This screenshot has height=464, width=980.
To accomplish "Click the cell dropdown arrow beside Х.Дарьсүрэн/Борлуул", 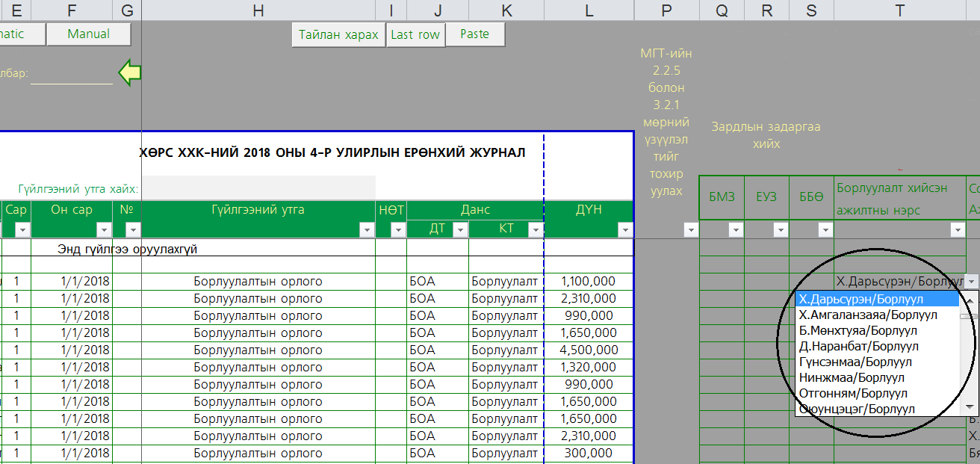I will [971, 282].
